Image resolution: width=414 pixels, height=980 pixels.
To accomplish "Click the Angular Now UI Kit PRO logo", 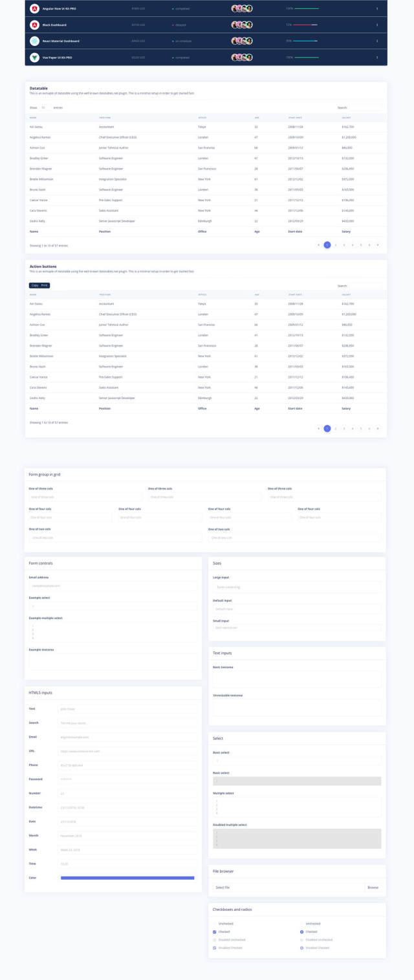I will [34, 8].
